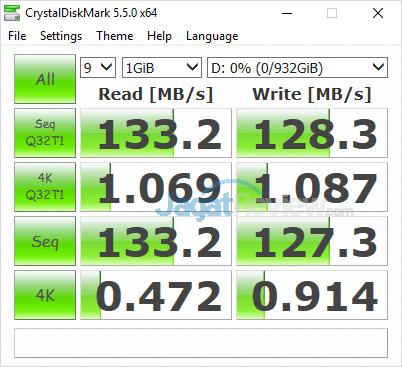Click the 4K read result 0.472
402x367 pixels.
click(156, 295)
